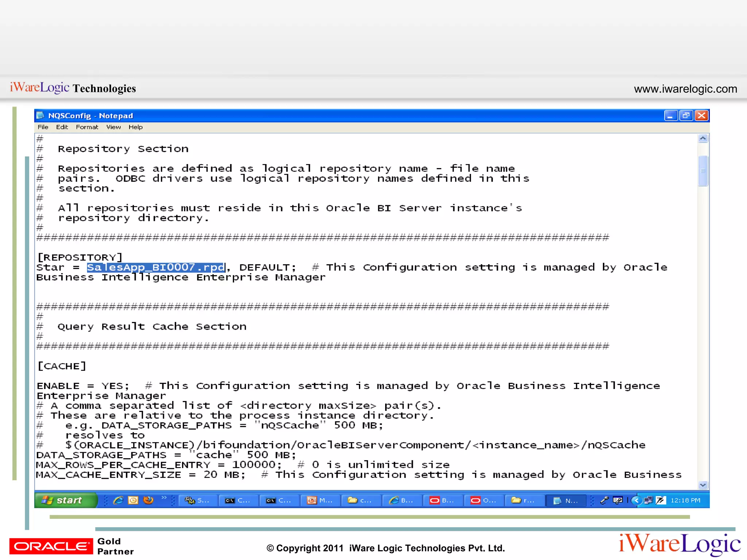The image size is (747, 560).
Task: Open the Format menu
Action: point(87,127)
